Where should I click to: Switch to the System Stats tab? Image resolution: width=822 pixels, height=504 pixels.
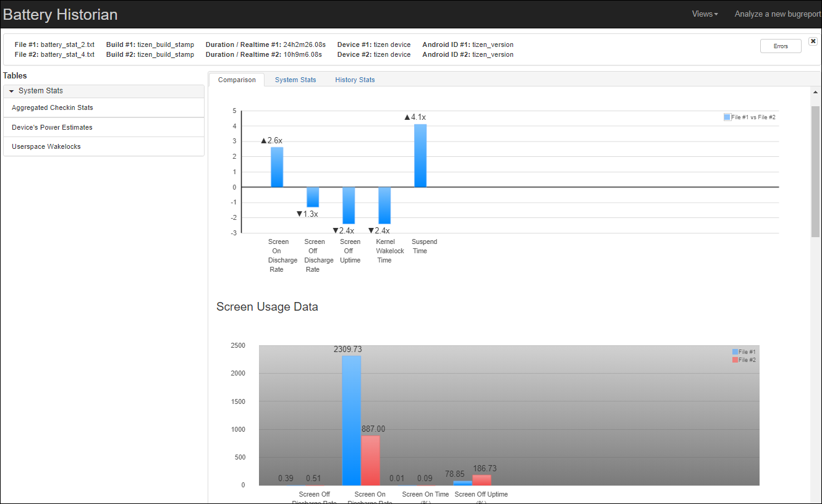coord(295,80)
